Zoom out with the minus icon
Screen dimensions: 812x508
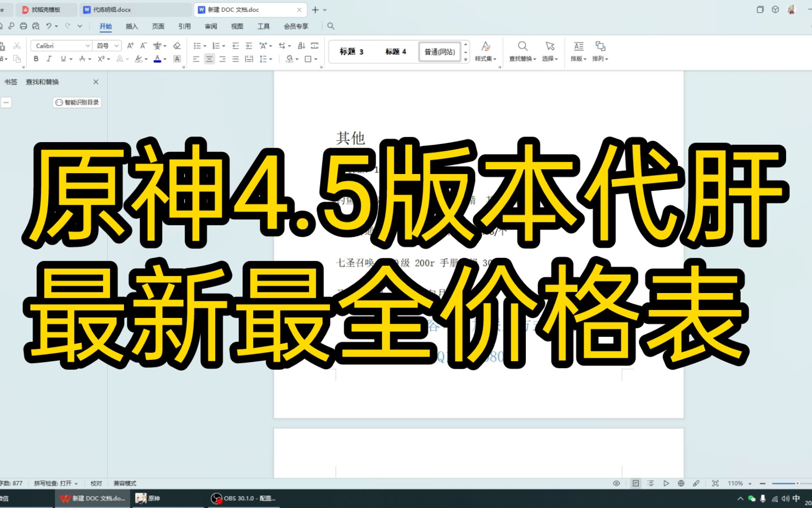point(763,483)
